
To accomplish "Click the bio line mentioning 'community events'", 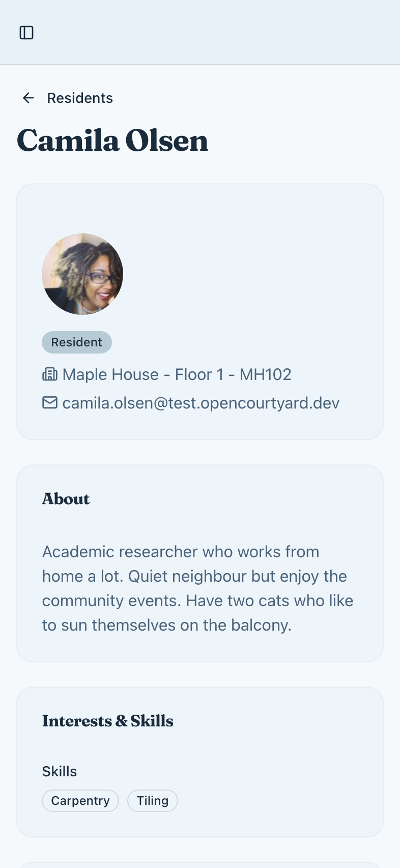I will (x=197, y=601).
